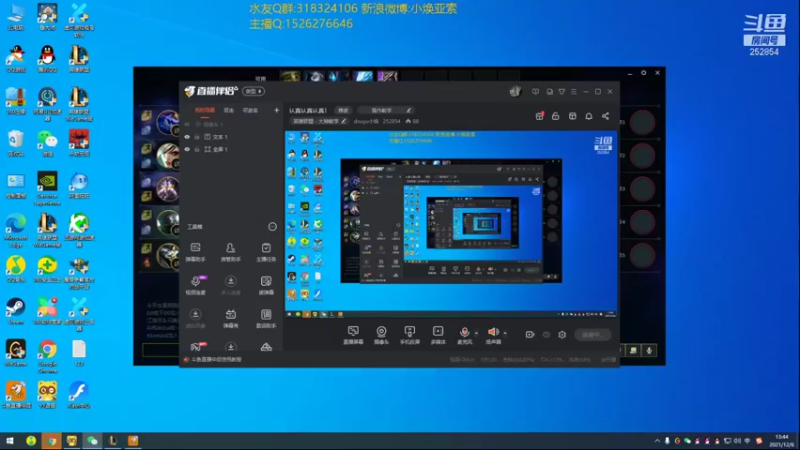Click the bell notification icon in companion
Screen dimensions: 800x450
click(x=589, y=116)
